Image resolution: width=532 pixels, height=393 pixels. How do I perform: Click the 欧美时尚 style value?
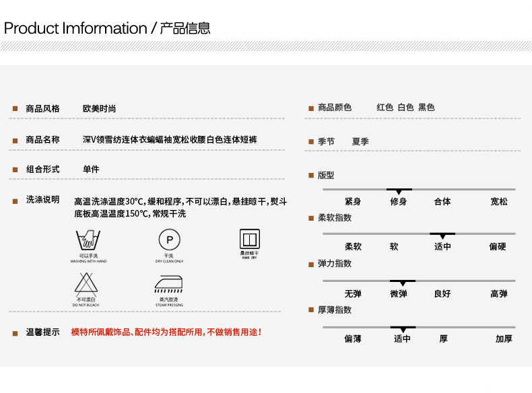(x=99, y=108)
